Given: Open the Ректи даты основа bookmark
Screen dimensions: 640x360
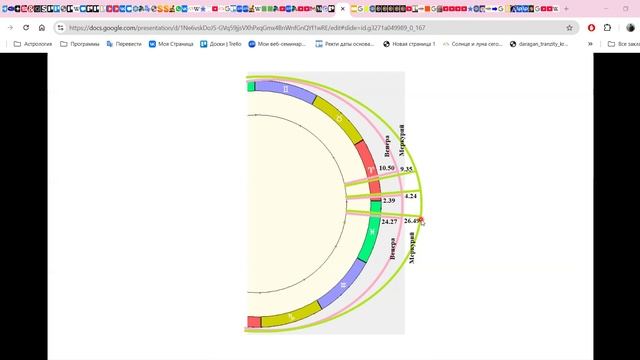Looking at the screenshot, I should point(345,44).
